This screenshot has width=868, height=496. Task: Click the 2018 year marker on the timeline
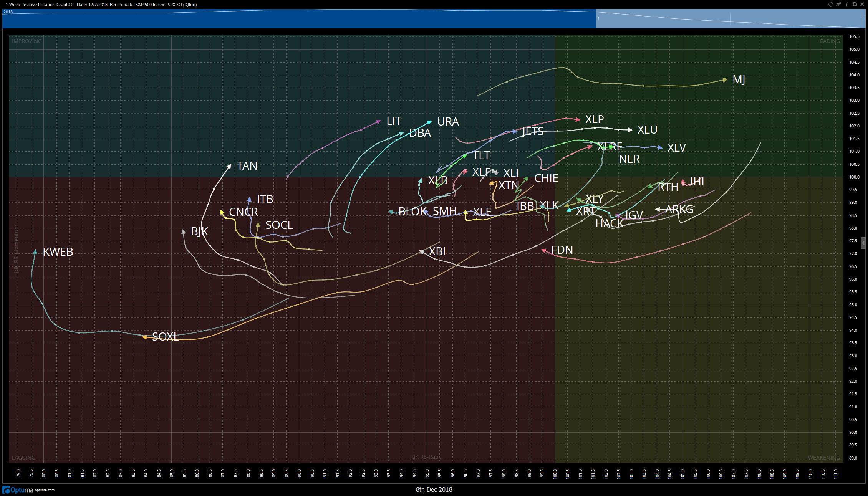point(8,12)
